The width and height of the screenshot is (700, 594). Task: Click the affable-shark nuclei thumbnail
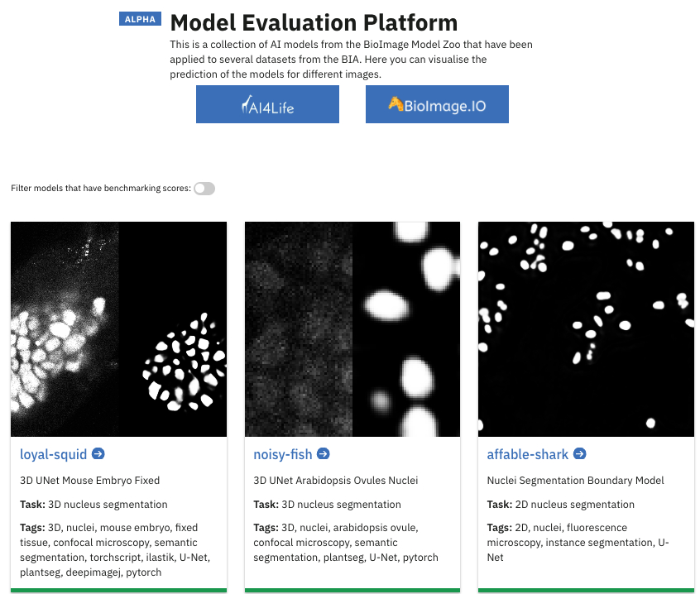[x=586, y=329]
